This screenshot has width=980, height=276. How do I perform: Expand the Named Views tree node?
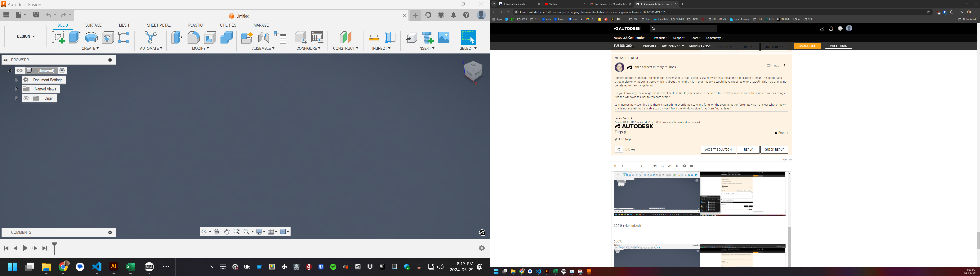click(16, 89)
